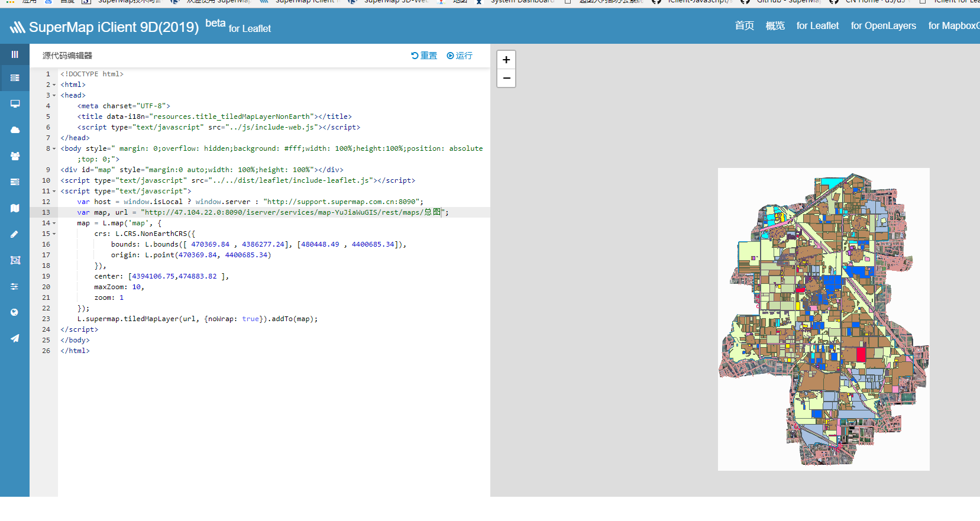This screenshot has width=980, height=521.
Task: Collapse the L.map fold at line 14
Action: click(54, 224)
